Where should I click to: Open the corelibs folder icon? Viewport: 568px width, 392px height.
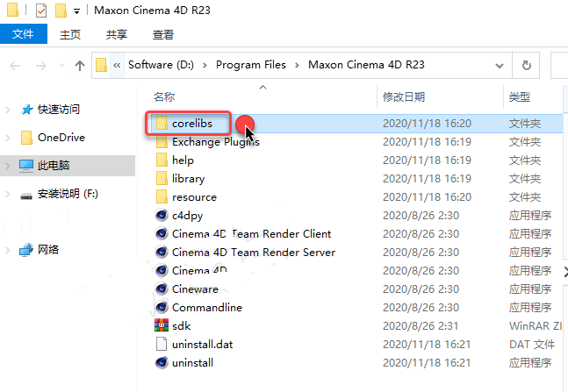[x=162, y=124]
